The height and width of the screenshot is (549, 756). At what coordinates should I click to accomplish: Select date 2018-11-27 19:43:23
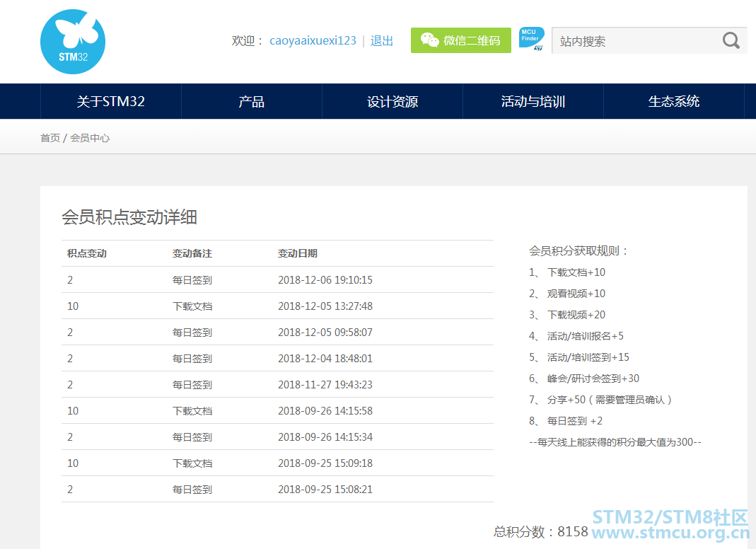(325, 384)
